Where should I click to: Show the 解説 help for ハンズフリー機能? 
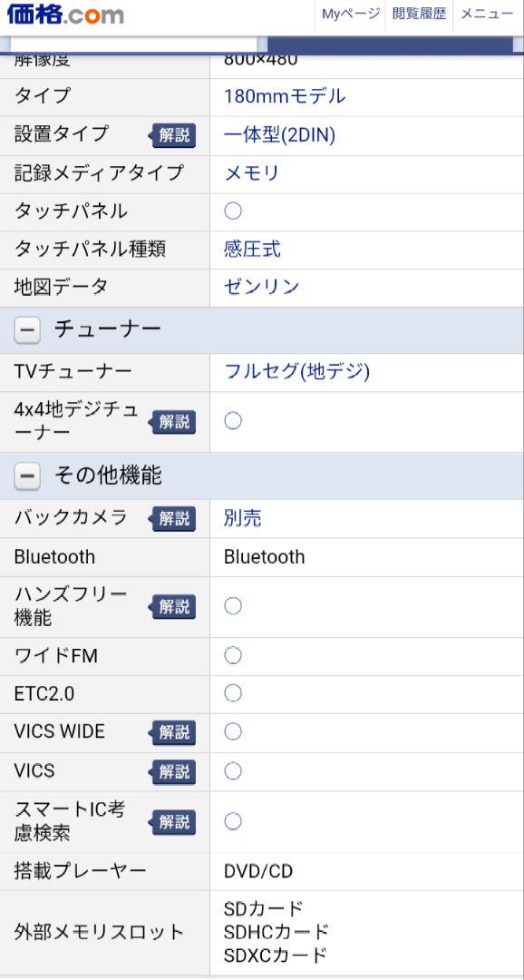pos(171,606)
